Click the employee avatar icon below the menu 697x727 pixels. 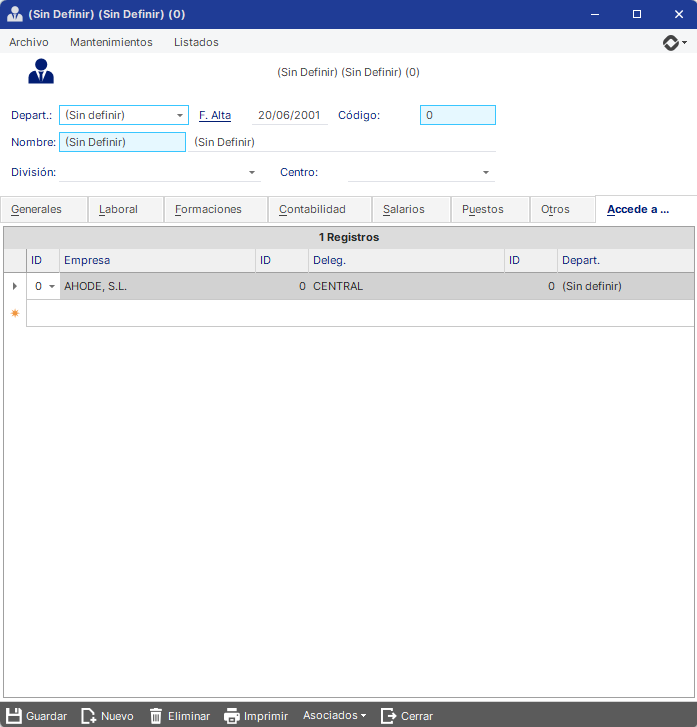coord(41,71)
